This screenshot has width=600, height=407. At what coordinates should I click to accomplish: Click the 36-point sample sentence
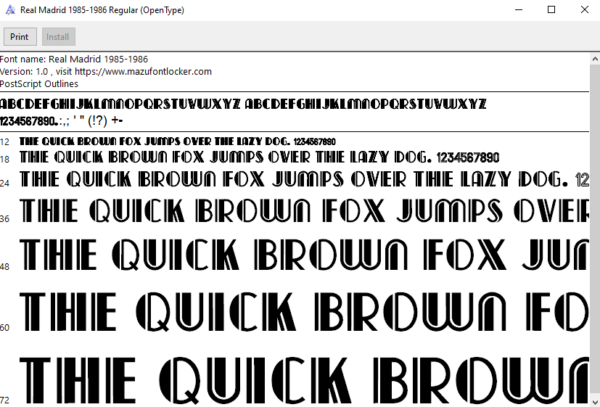[304, 211]
